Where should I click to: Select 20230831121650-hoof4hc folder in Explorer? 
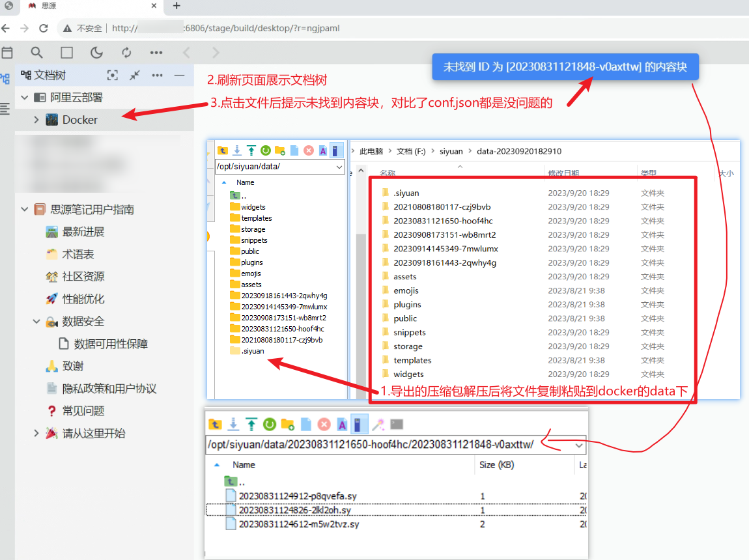[x=443, y=221]
